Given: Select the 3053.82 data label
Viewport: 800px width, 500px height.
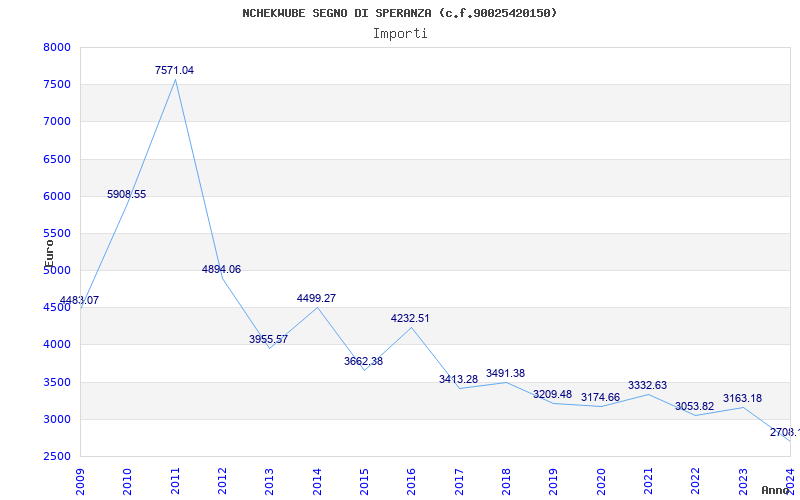Looking at the screenshot, I should [x=694, y=407].
